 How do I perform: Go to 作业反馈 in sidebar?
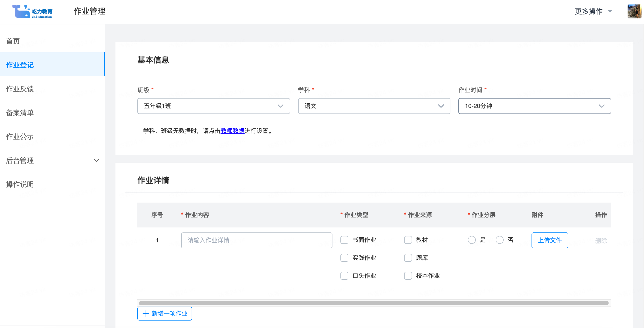click(x=20, y=89)
